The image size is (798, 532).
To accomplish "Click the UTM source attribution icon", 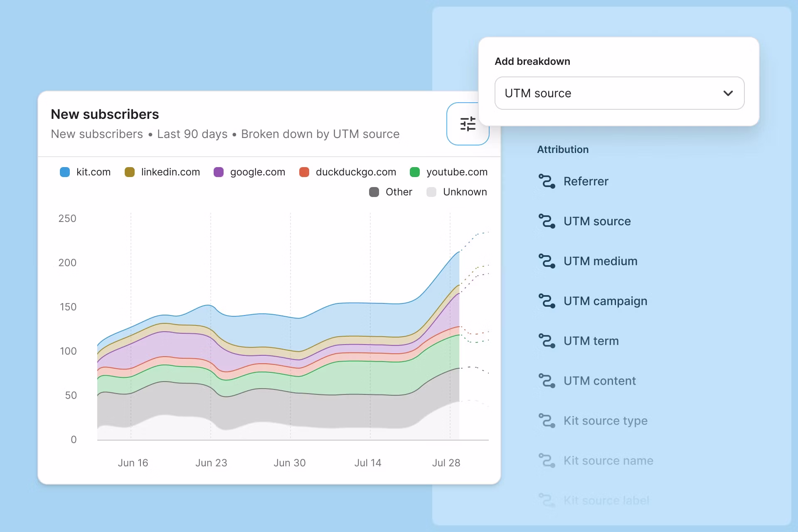I will [x=547, y=221].
